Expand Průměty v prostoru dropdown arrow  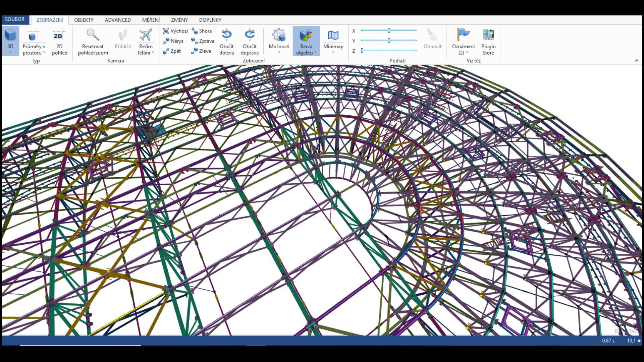44,53
